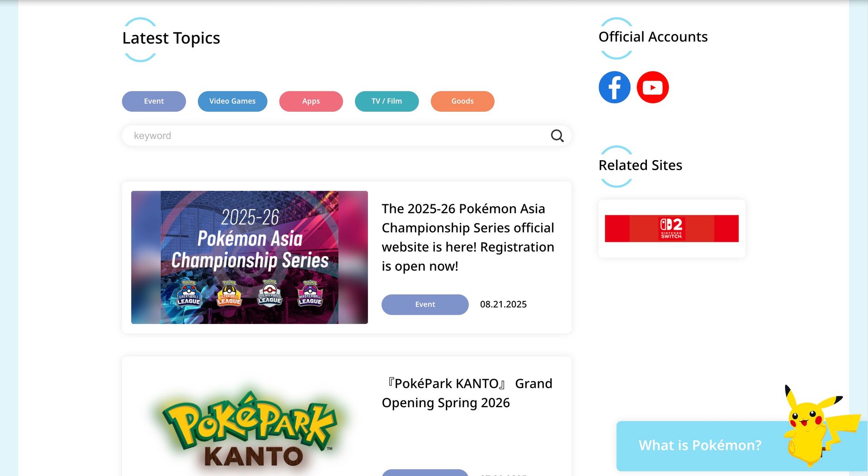Show TV / Film topics
This screenshot has height=476, width=868.
tap(387, 101)
